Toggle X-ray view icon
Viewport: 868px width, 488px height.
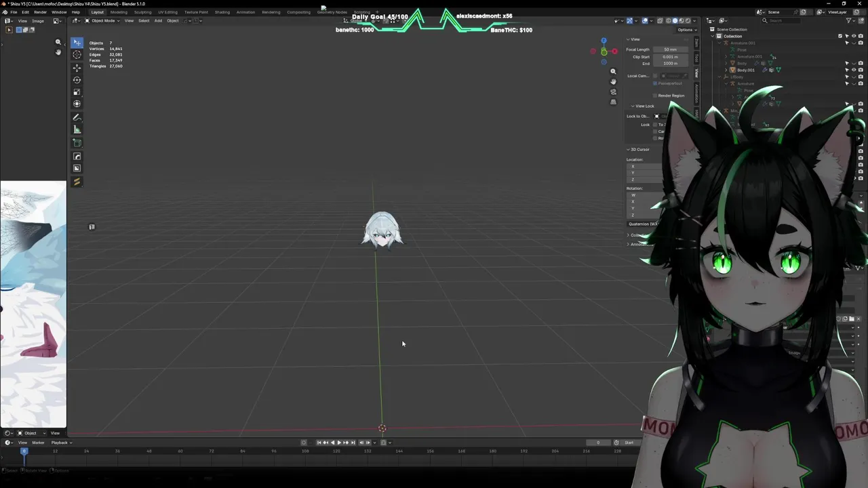pos(660,20)
